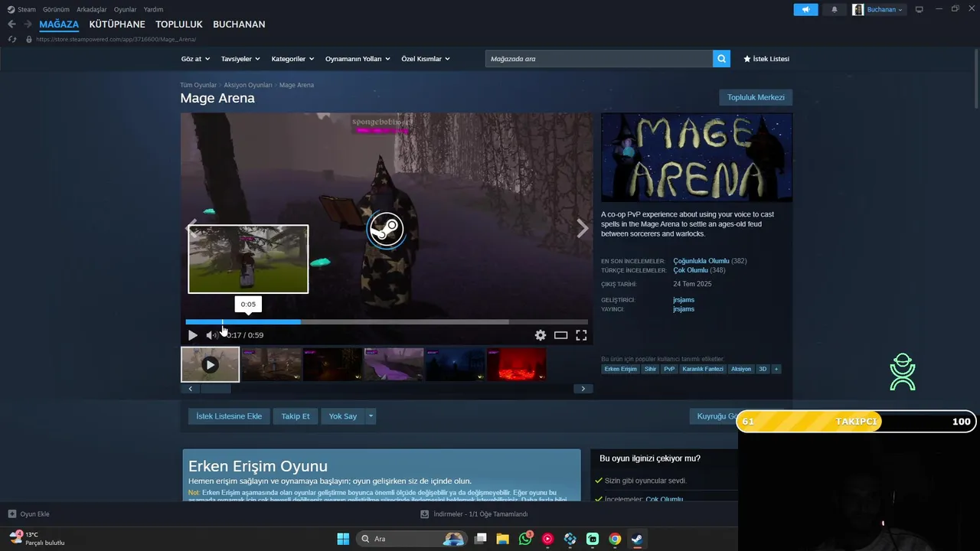Open the notifications bell
The image size is (980, 551).
[835, 9]
